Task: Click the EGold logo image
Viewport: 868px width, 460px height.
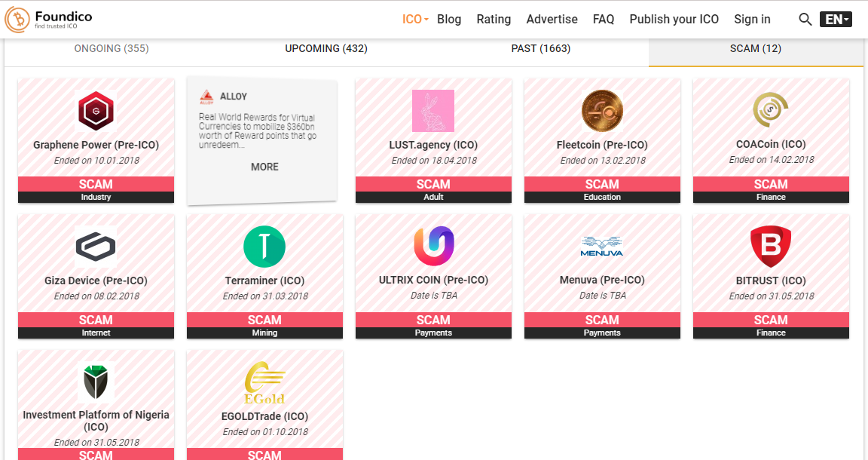Action: (x=264, y=383)
